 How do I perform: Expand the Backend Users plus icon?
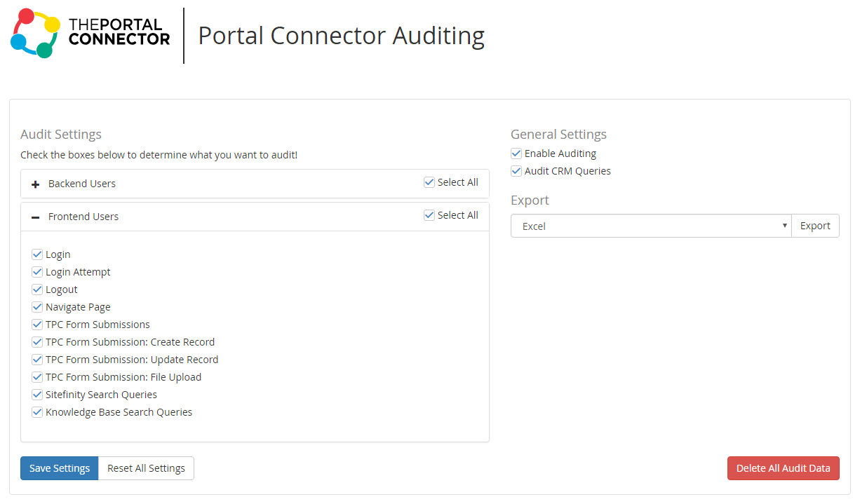click(x=36, y=184)
